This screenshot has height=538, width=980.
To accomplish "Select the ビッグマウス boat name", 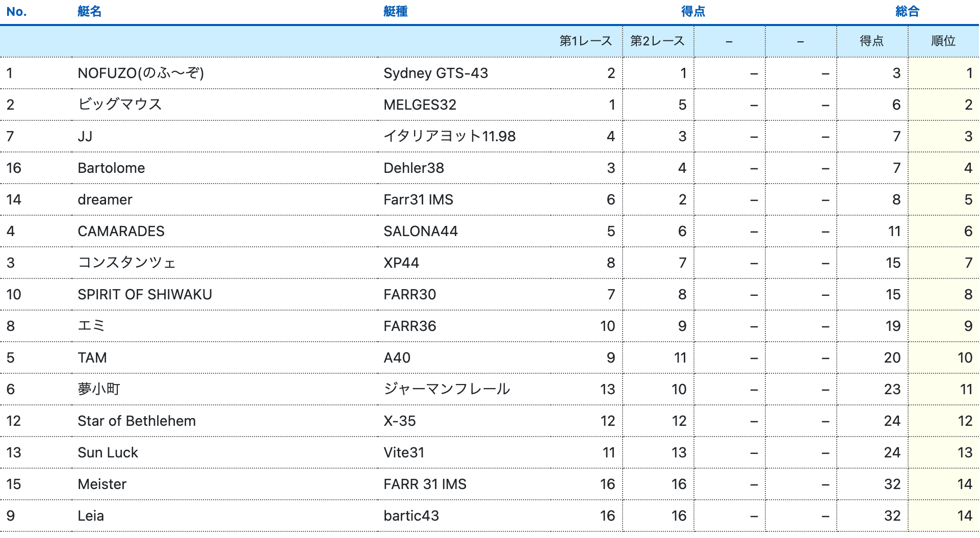I will [x=120, y=105].
